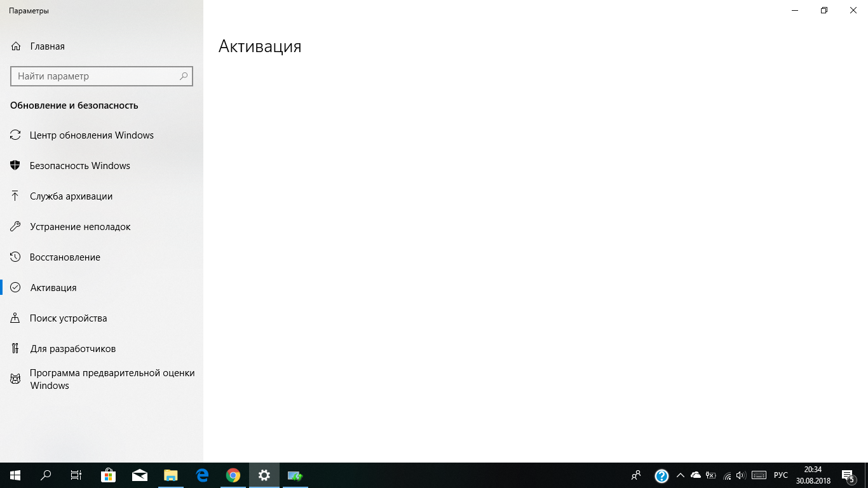868x488 pixels.
Task: Switch input language РУС indicator
Action: coord(781,475)
